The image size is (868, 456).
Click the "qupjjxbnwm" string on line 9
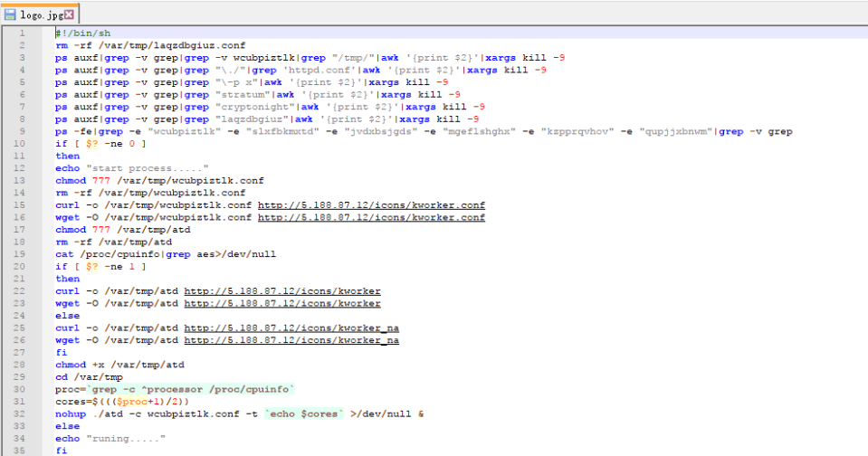[676, 132]
